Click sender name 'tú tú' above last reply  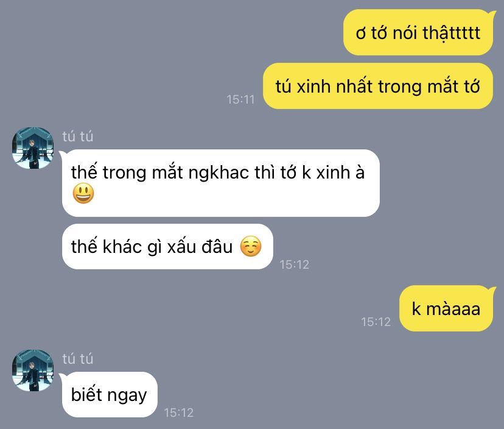[77, 358]
